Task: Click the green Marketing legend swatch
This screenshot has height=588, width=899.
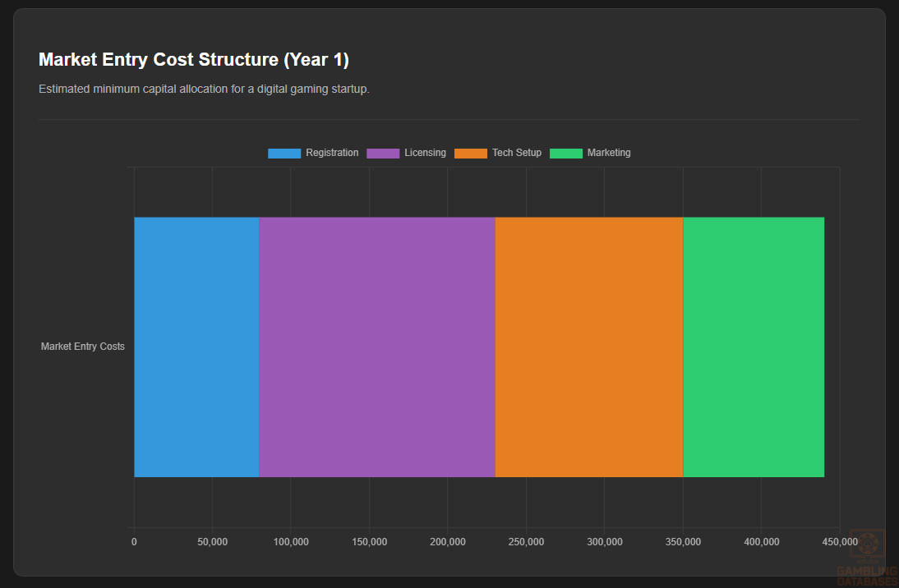Action: point(565,154)
